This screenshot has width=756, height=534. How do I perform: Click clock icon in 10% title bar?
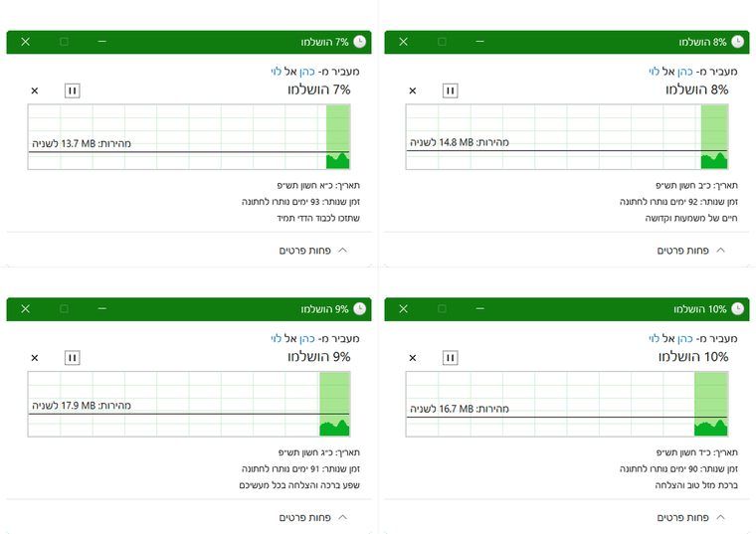click(x=737, y=308)
